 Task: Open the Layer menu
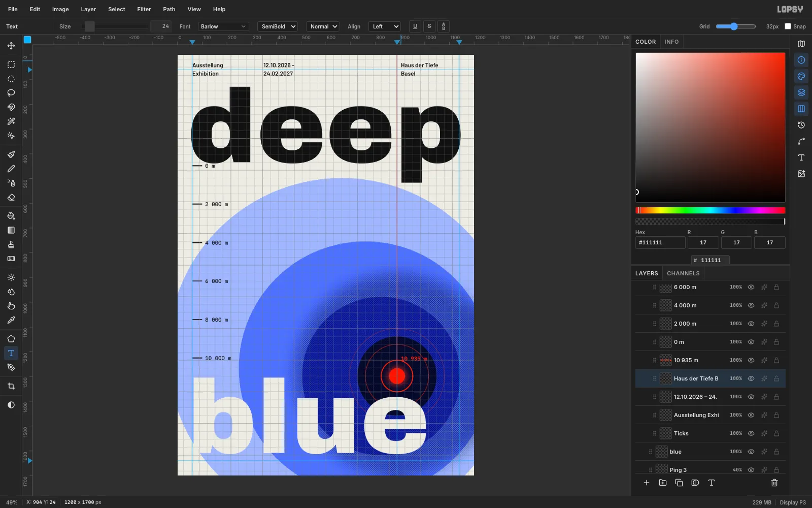(88, 9)
